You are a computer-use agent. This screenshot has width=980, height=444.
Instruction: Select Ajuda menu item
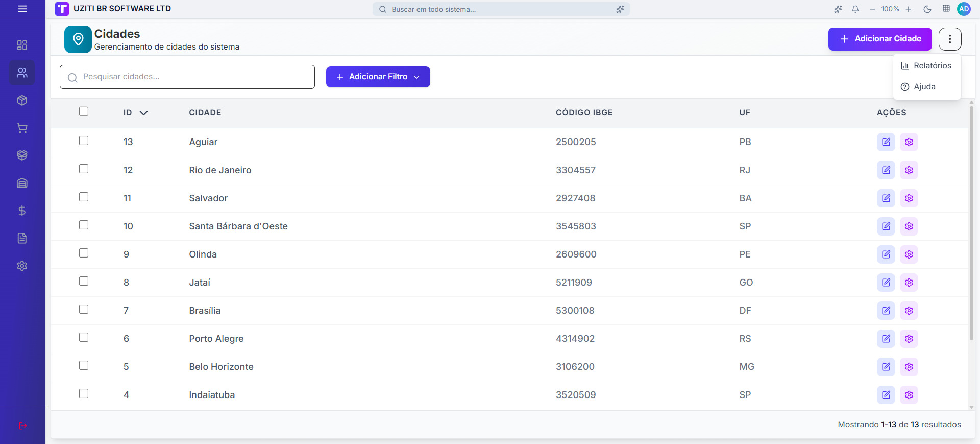point(924,87)
